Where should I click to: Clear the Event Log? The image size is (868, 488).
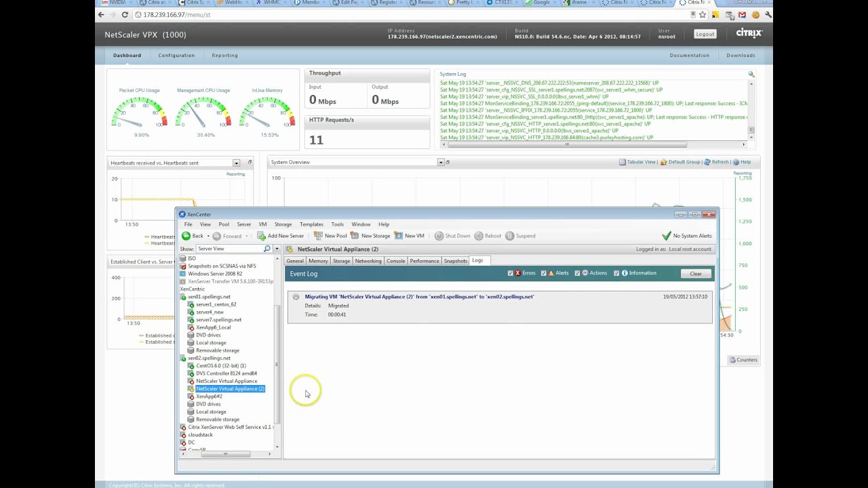click(x=696, y=274)
